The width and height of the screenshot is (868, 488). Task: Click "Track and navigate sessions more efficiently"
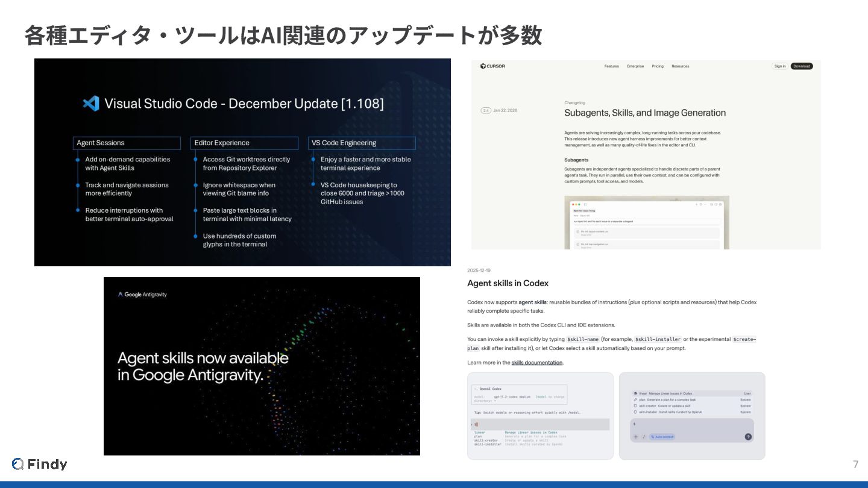pyautogui.click(x=127, y=189)
